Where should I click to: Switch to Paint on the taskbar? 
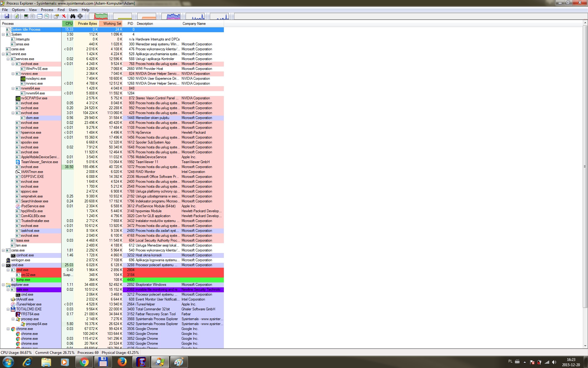(x=179, y=362)
